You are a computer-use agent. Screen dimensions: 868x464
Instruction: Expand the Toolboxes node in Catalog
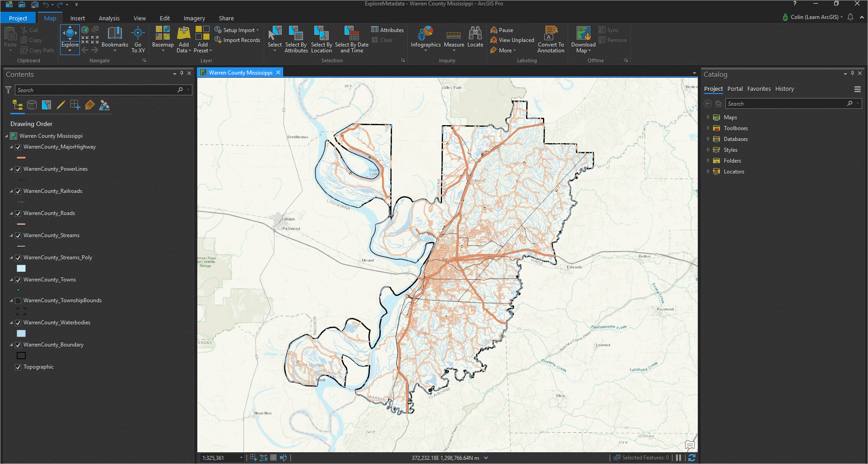coord(708,128)
